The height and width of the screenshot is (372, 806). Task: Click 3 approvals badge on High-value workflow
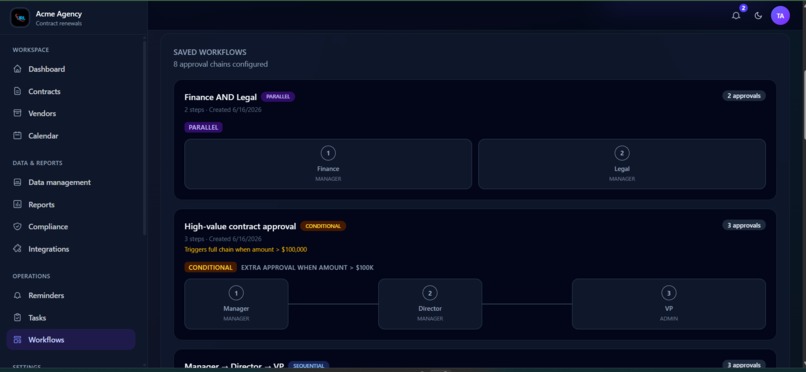click(x=744, y=225)
